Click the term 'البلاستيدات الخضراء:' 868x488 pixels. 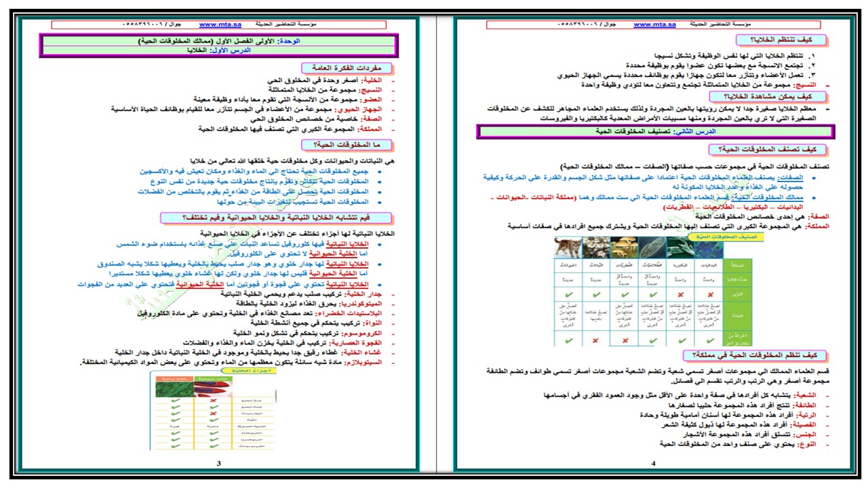(349, 314)
